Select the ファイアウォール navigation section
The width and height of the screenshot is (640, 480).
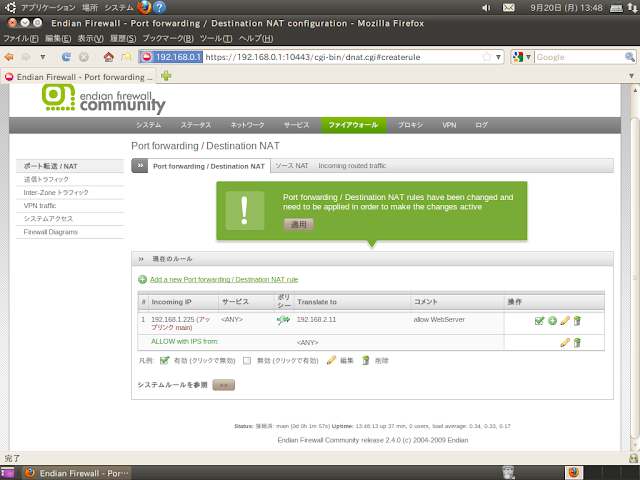353,125
